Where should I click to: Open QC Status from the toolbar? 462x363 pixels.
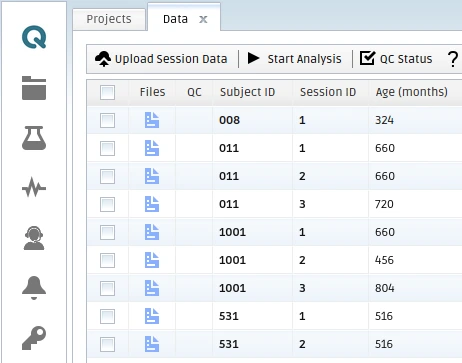(x=396, y=59)
